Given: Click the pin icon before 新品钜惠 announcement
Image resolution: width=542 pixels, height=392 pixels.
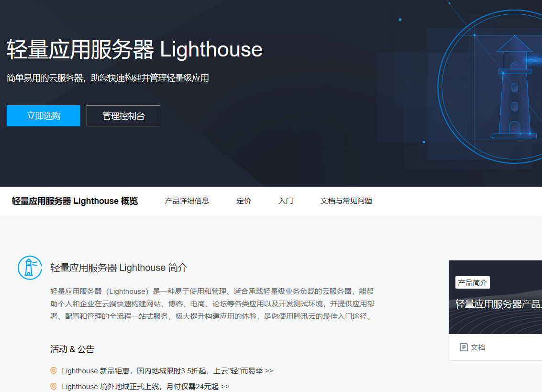Looking at the screenshot, I should pos(54,371).
